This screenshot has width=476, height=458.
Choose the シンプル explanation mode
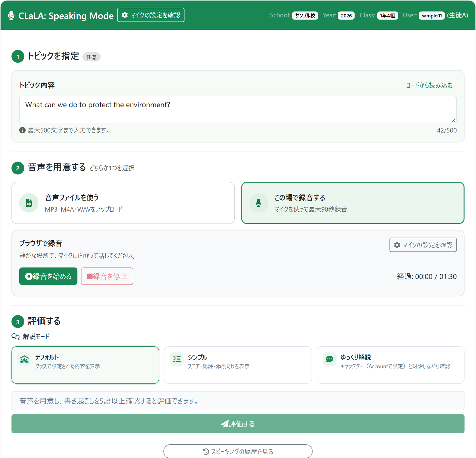[238, 365]
